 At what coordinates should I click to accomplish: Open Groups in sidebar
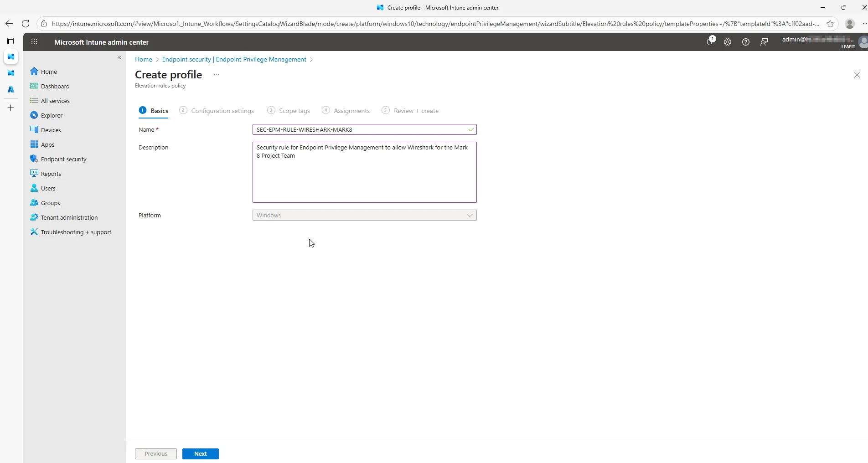point(45,203)
